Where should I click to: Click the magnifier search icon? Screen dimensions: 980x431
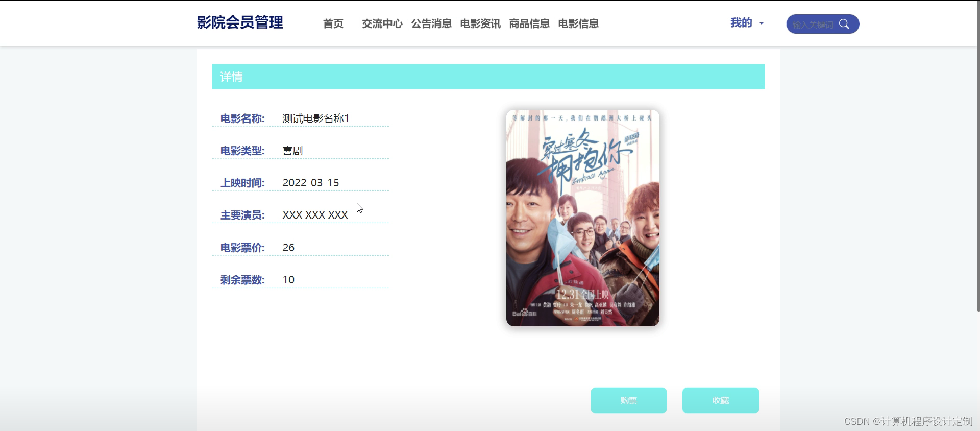coord(844,24)
